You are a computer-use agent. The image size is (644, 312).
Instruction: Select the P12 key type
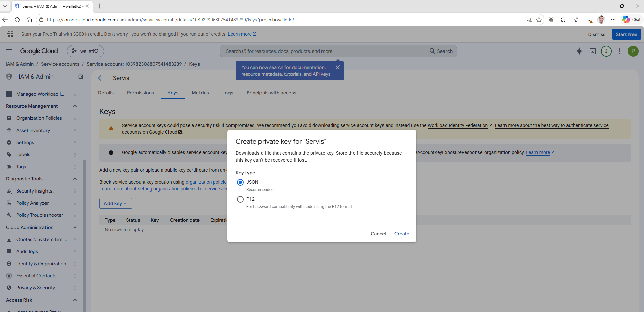[240, 199]
